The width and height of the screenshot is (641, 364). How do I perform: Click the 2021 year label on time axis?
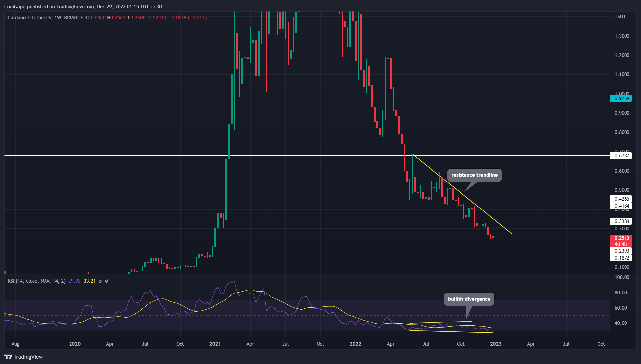(215, 344)
